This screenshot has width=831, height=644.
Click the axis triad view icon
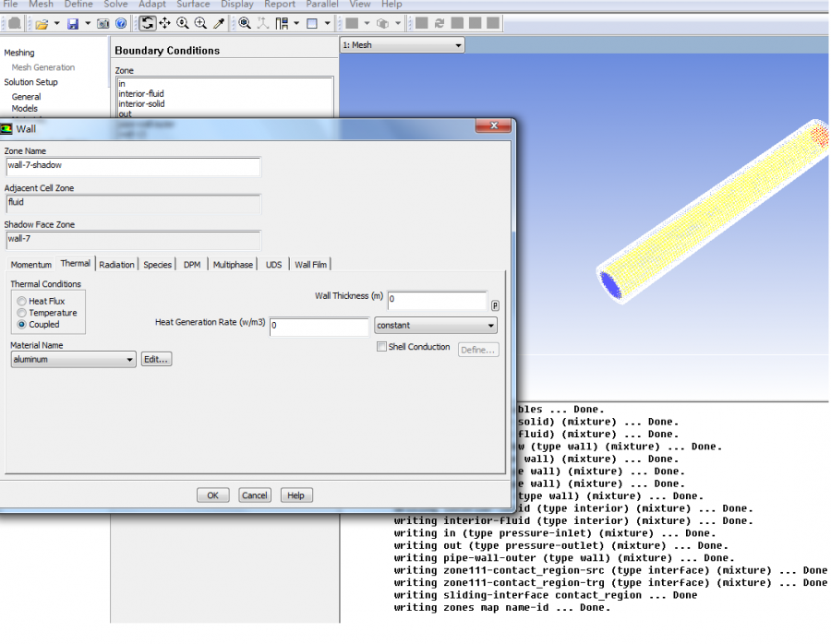pos(263,23)
